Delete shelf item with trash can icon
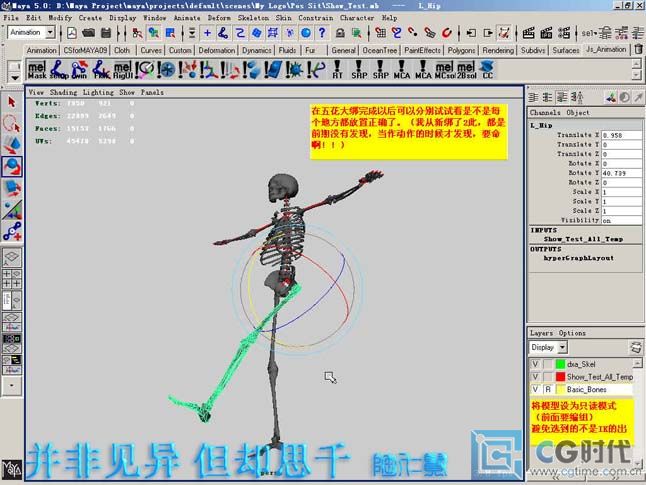The width and height of the screenshot is (646, 485). [x=639, y=49]
